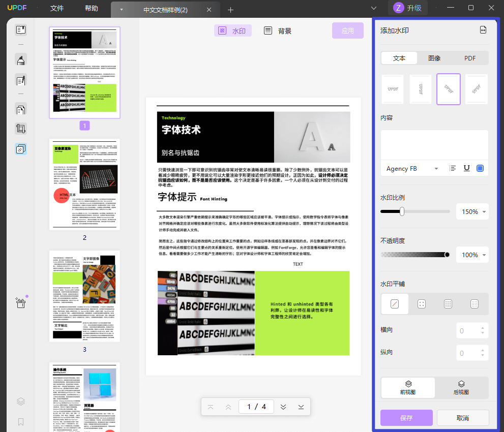
Task: Choose the back view layer option
Action: tap(461, 387)
